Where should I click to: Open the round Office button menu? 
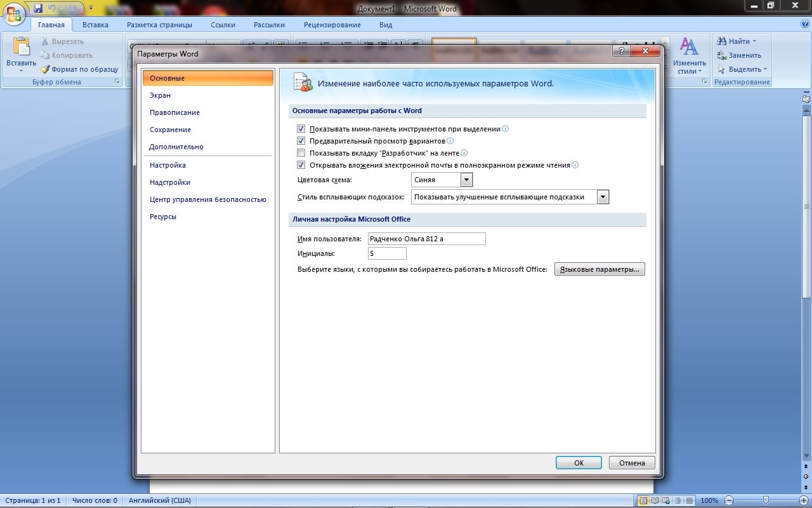(14, 14)
